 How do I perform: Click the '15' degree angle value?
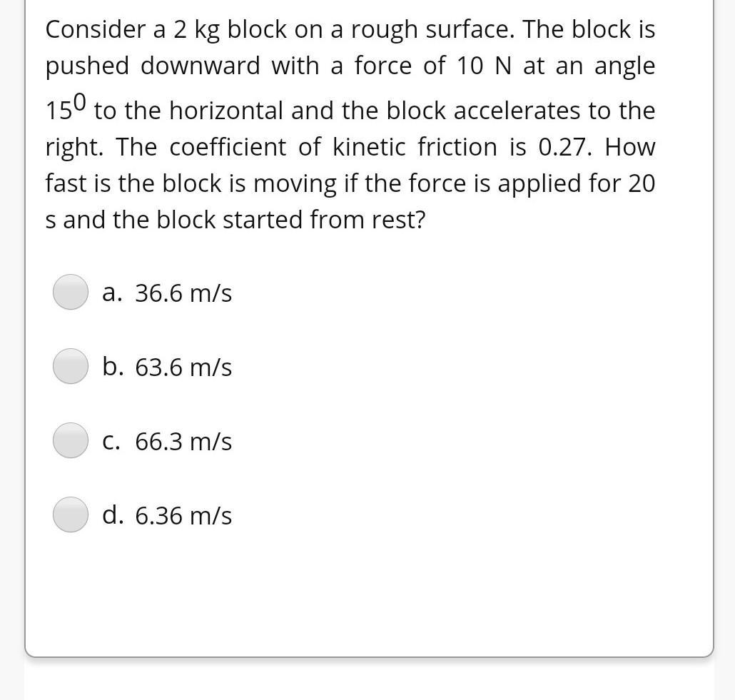pyautogui.click(x=60, y=111)
